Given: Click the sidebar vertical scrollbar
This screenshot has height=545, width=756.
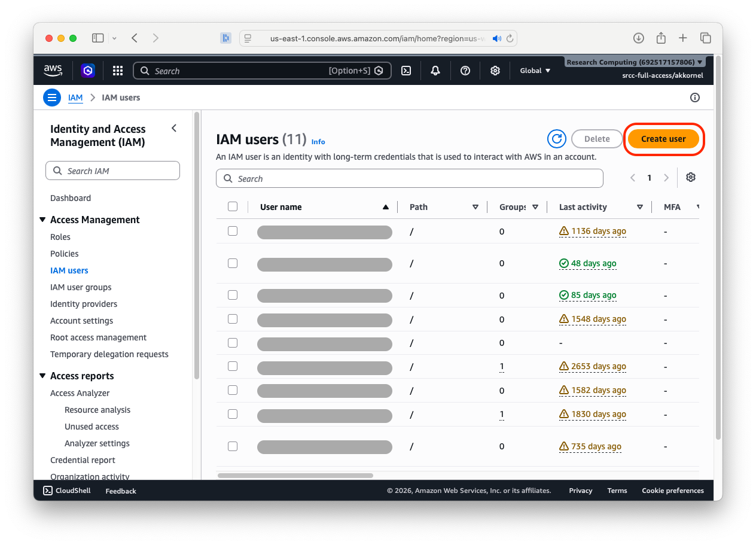Looking at the screenshot, I should [197, 245].
